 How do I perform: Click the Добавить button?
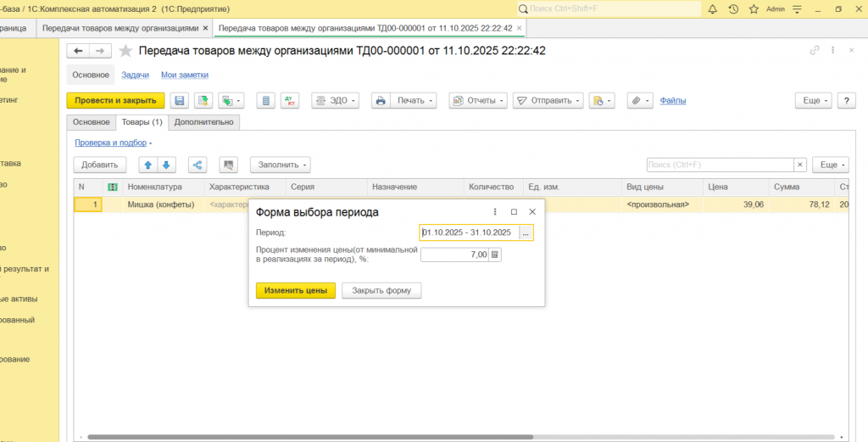coord(100,165)
